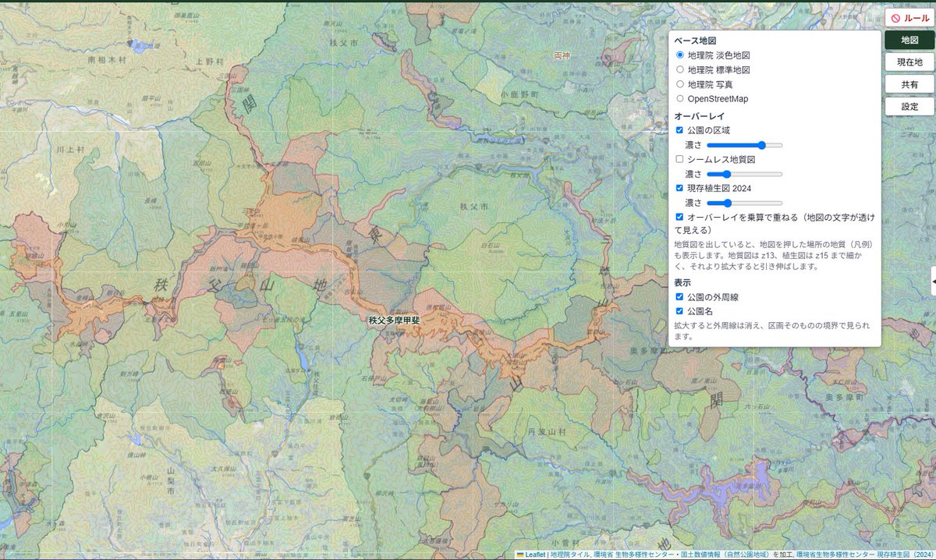Click the 表示 section heading

point(683,282)
